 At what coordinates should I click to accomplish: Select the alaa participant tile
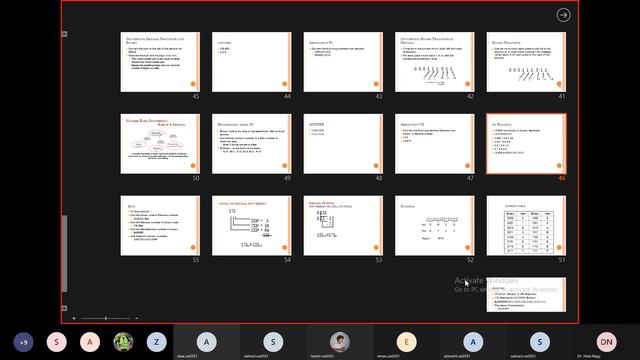coord(207,342)
